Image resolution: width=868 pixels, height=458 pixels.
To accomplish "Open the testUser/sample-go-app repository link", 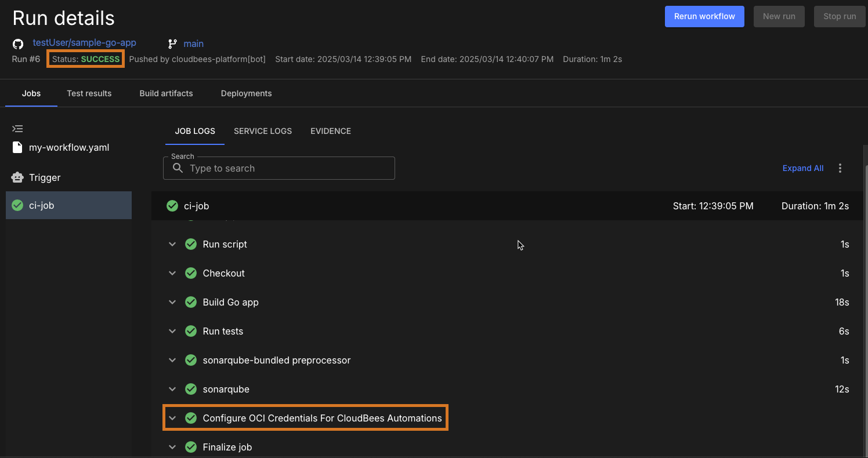I will pos(84,43).
